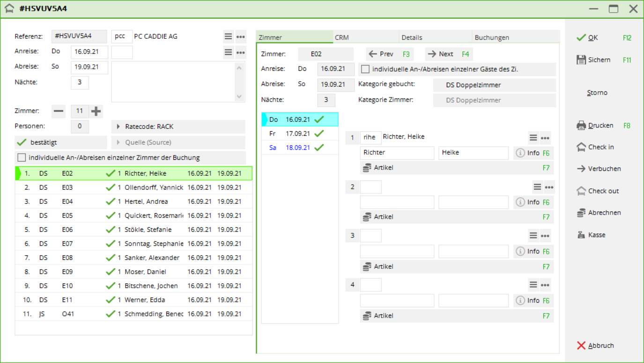The height and width of the screenshot is (363, 644).
Task: Open Kasse cash register
Action: pos(581,235)
